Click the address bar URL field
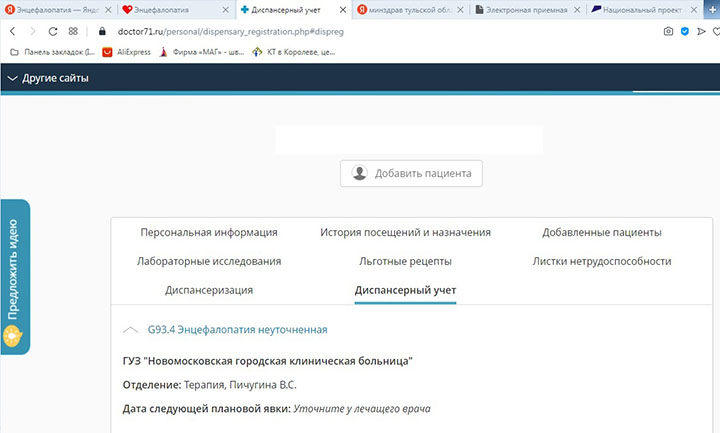 pos(300,31)
